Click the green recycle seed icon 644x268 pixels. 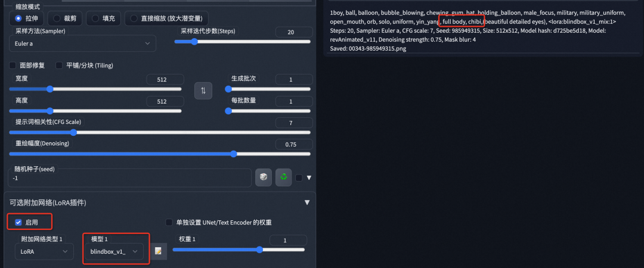pyautogui.click(x=284, y=177)
